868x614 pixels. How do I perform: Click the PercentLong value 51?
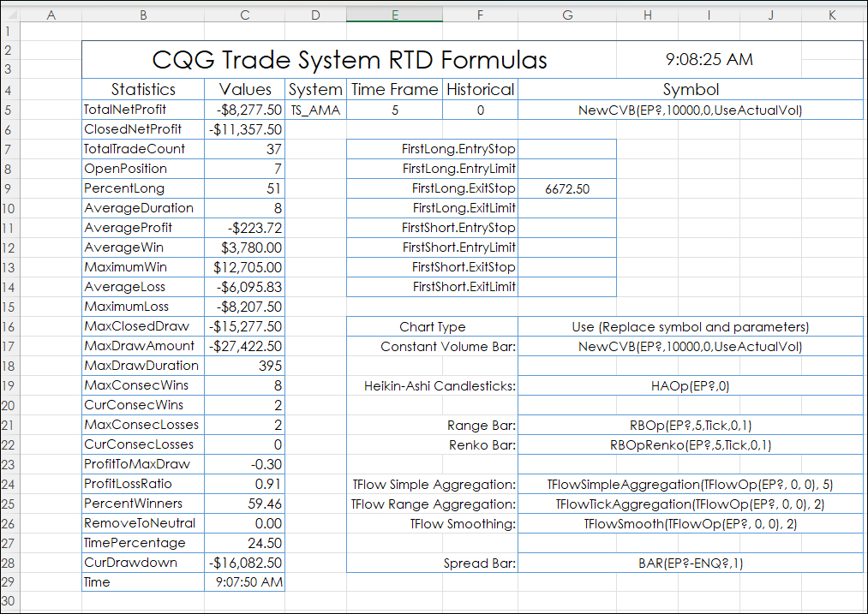245,188
